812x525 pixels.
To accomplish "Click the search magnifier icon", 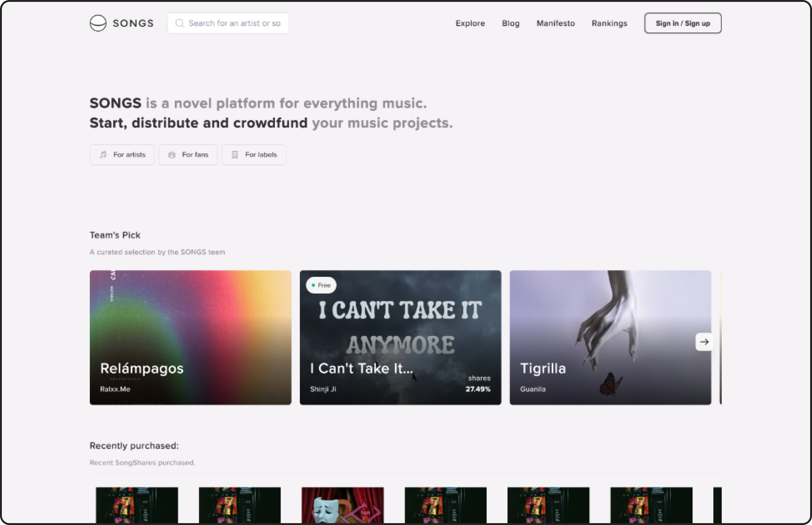I will pyautogui.click(x=180, y=23).
